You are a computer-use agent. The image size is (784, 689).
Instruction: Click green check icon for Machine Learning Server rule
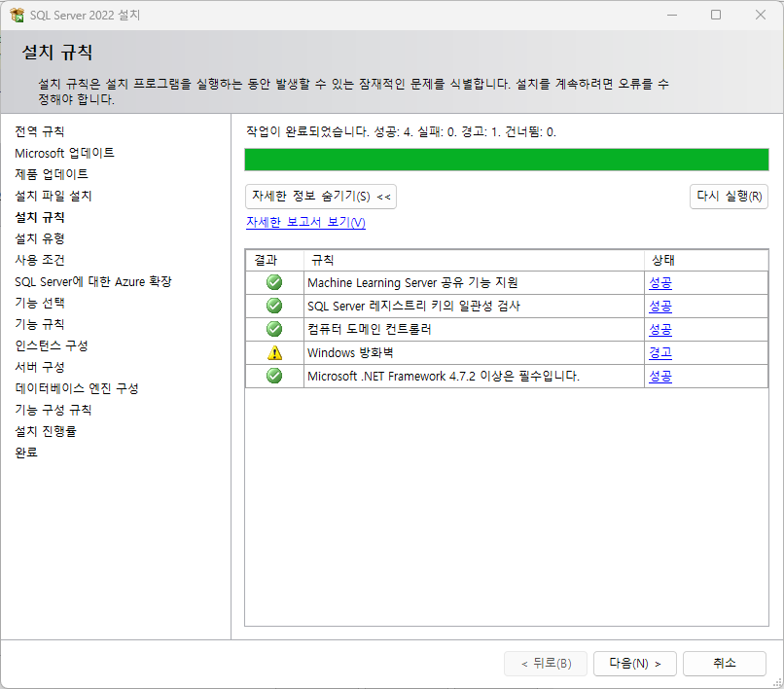click(274, 283)
